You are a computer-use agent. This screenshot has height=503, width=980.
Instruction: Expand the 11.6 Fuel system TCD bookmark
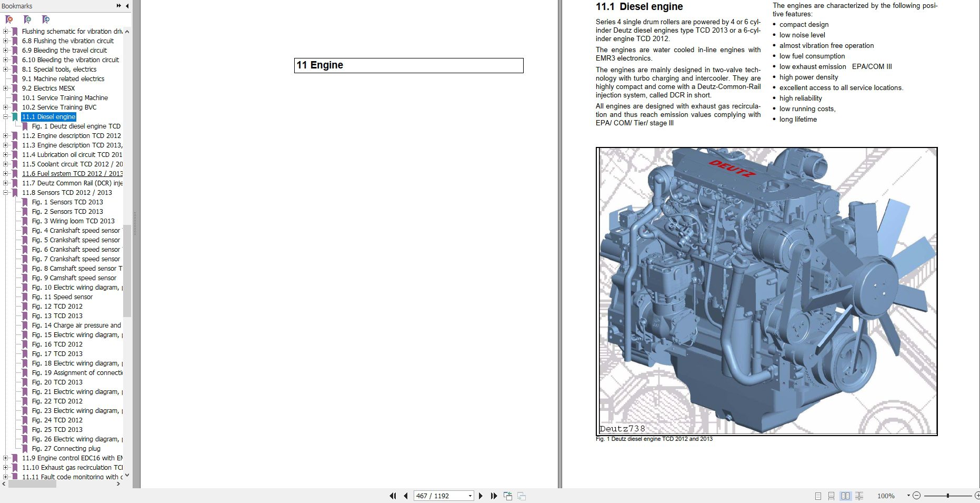[x=5, y=174]
